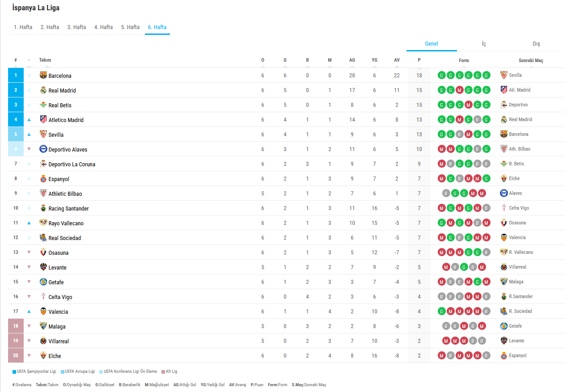Show the Dış away table
Image resolution: width=571 pixels, height=392 pixels.
[x=536, y=44]
